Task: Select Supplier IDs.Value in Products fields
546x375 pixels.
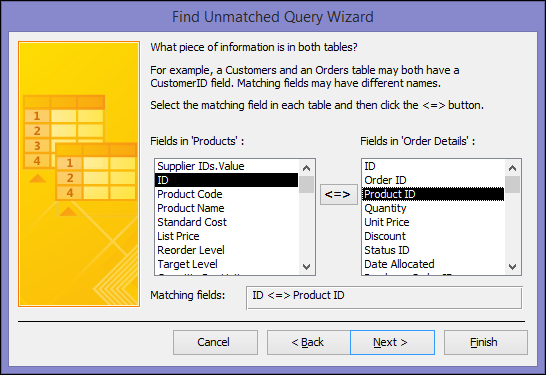Action: (x=227, y=166)
